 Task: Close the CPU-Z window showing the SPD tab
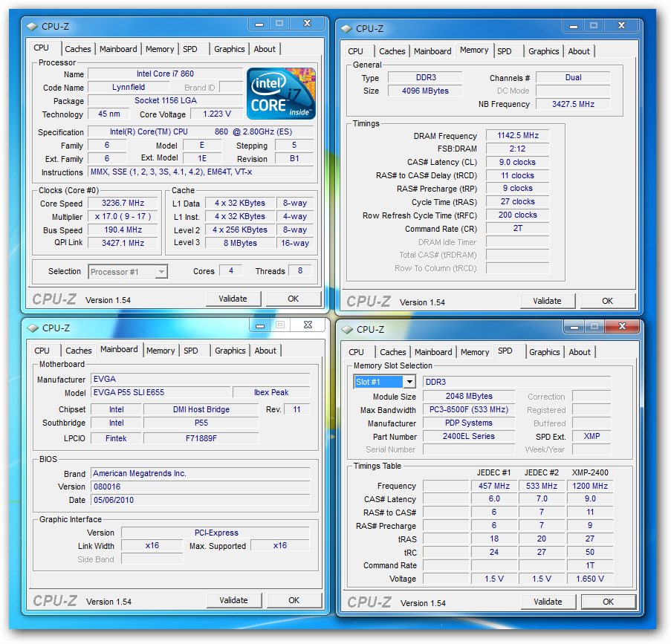click(x=623, y=327)
